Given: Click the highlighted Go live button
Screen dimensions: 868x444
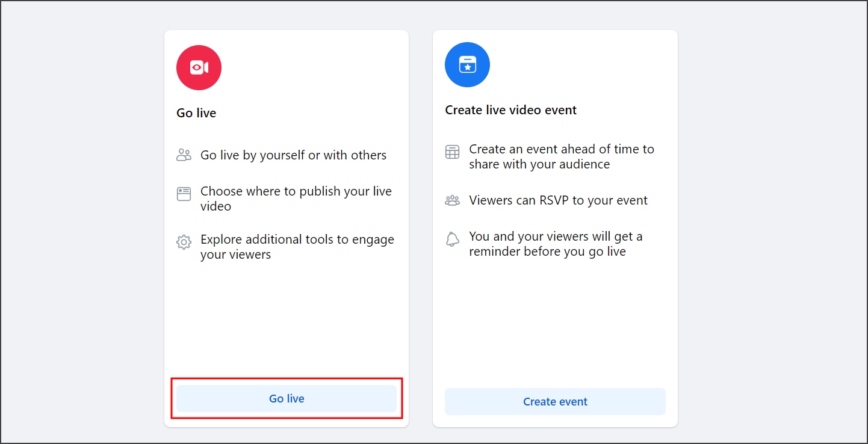Looking at the screenshot, I should coord(287,398).
